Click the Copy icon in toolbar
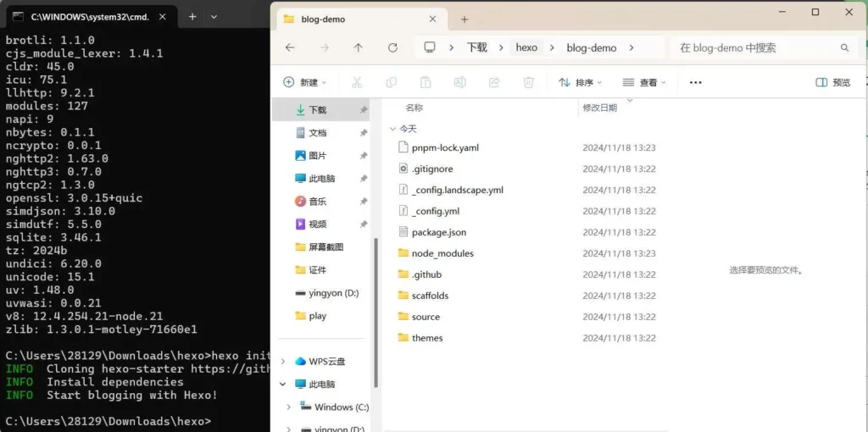The width and height of the screenshot is (868, 432). pos(391,82)
